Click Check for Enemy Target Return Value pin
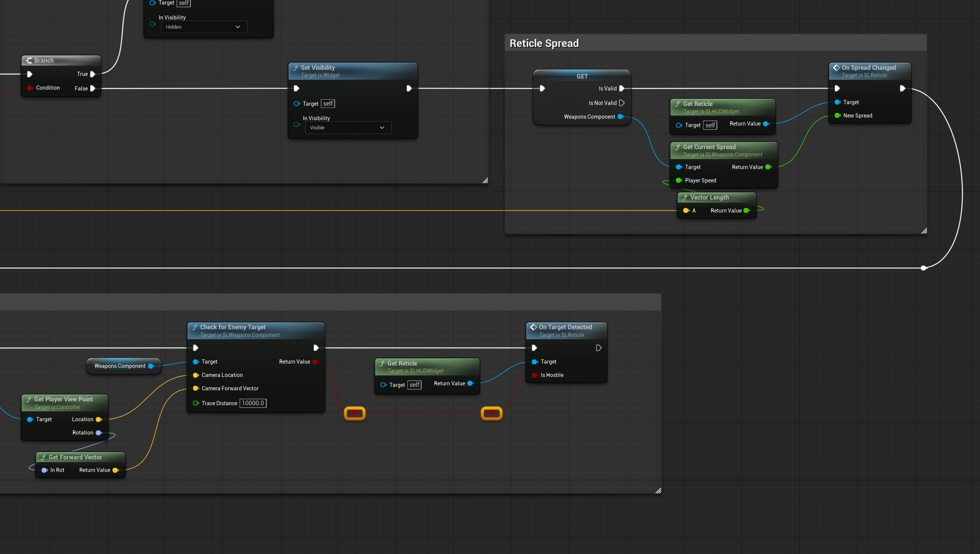Screen dimensions: 980x554 315,362
